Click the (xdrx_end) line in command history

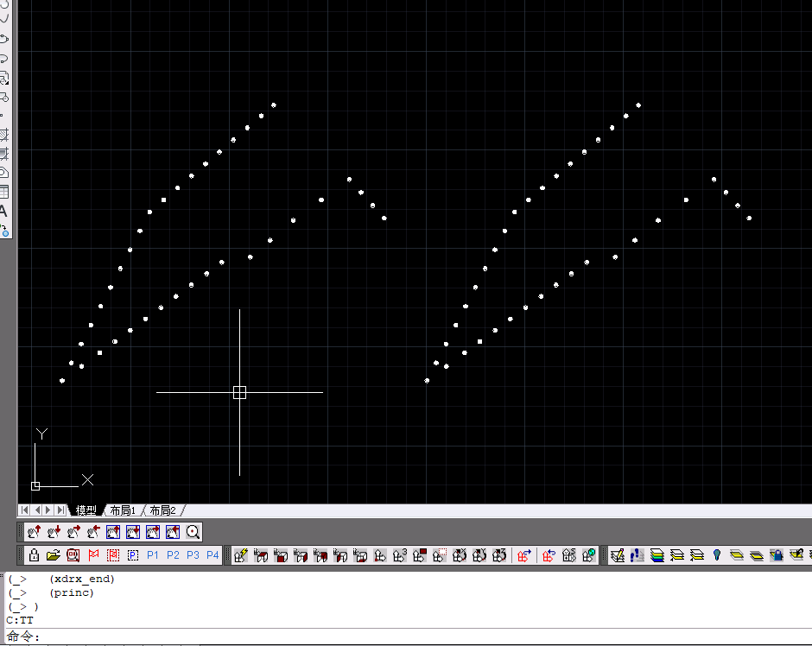(x=82, y=579)
